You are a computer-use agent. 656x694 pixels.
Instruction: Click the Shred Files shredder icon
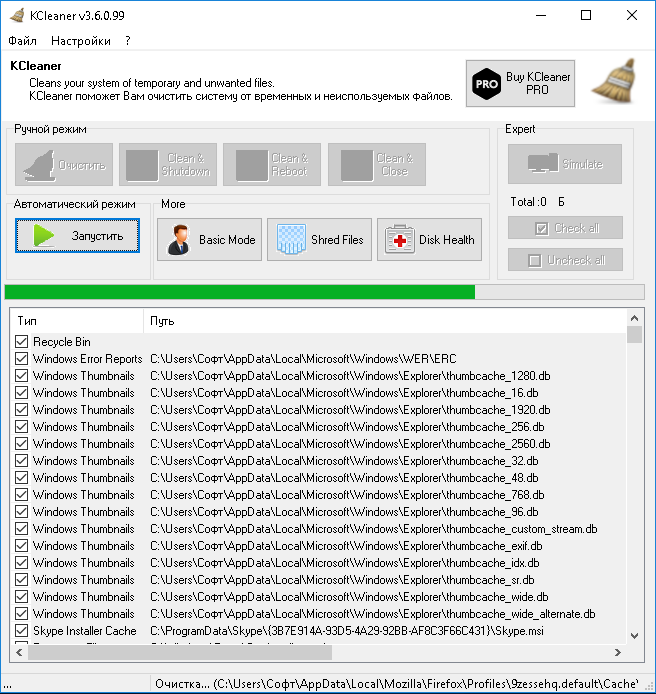291,239
